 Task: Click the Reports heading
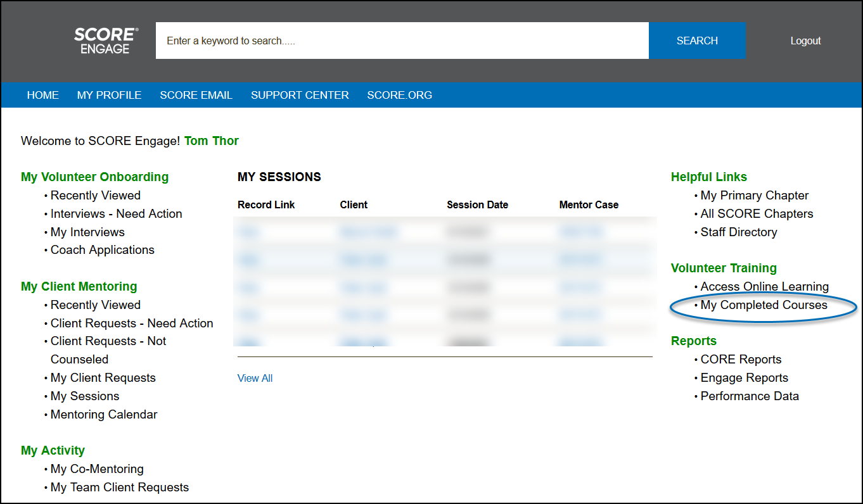pos(694,341)
